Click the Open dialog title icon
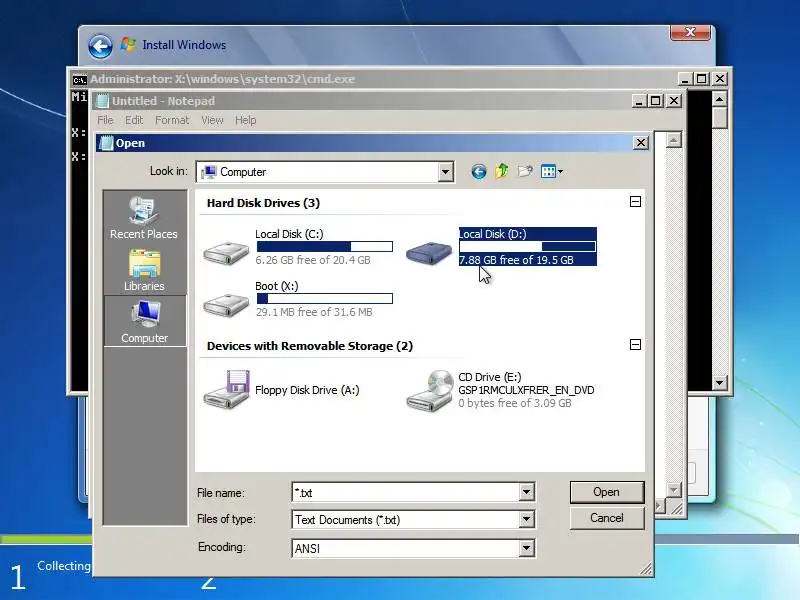This screenshot has width=800, height=600. (106, 143)
